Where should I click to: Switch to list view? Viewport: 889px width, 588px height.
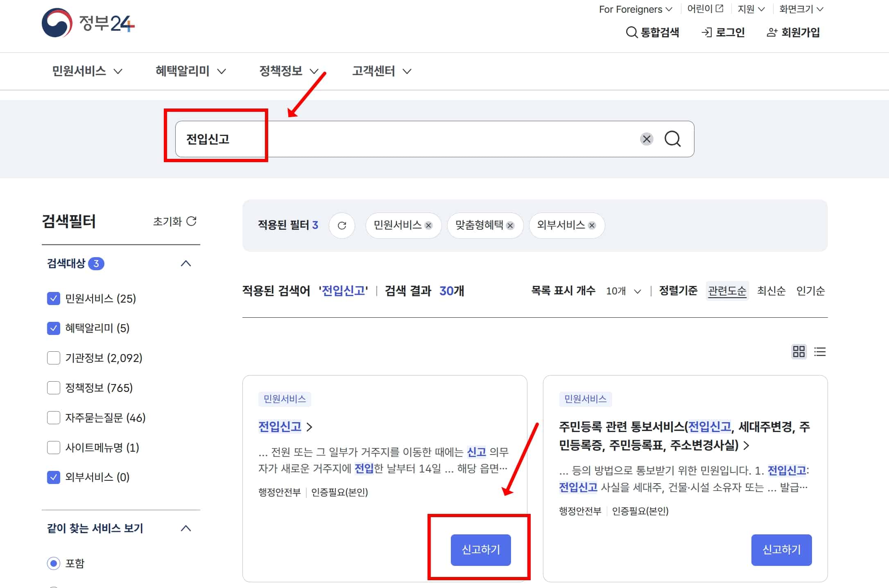(820, 351)
